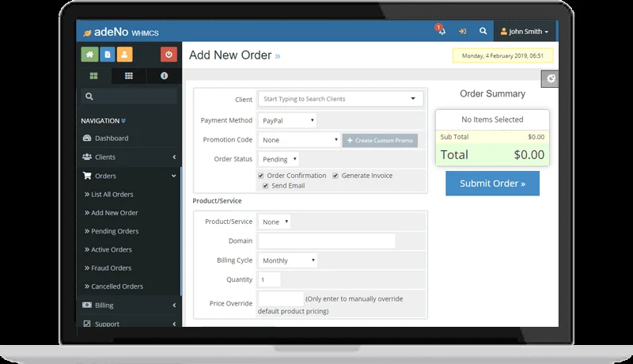Screen dimensions: 633x364
Task: Switch to the table grid sidebar tab
Action: 129,76
